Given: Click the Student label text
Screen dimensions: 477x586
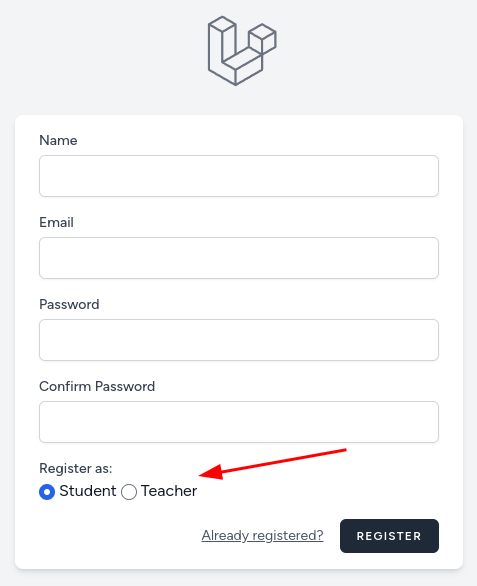Looking at the screenshot, I should pyautogui.click(x=88, y=491).
